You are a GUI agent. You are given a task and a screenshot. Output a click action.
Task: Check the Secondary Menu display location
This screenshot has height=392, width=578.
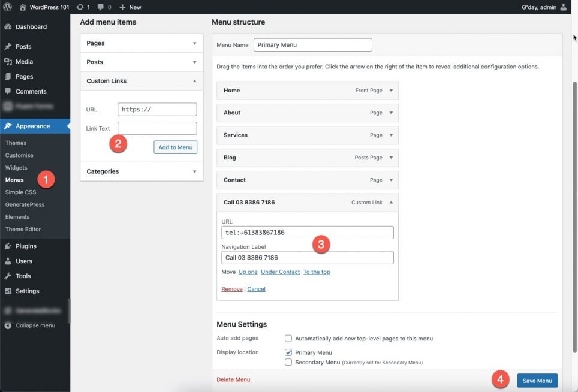[288, 363]
